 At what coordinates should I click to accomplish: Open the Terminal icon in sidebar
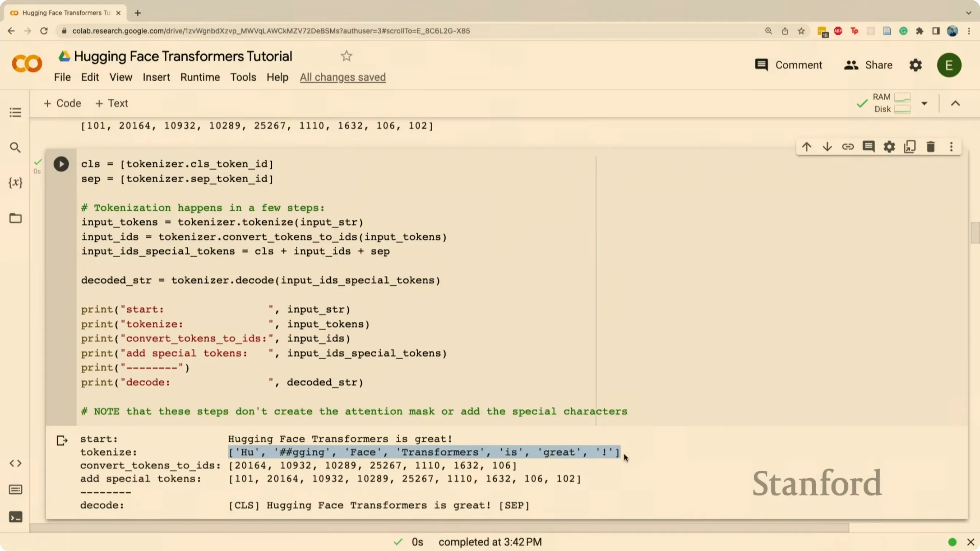[x=15, y=517]
